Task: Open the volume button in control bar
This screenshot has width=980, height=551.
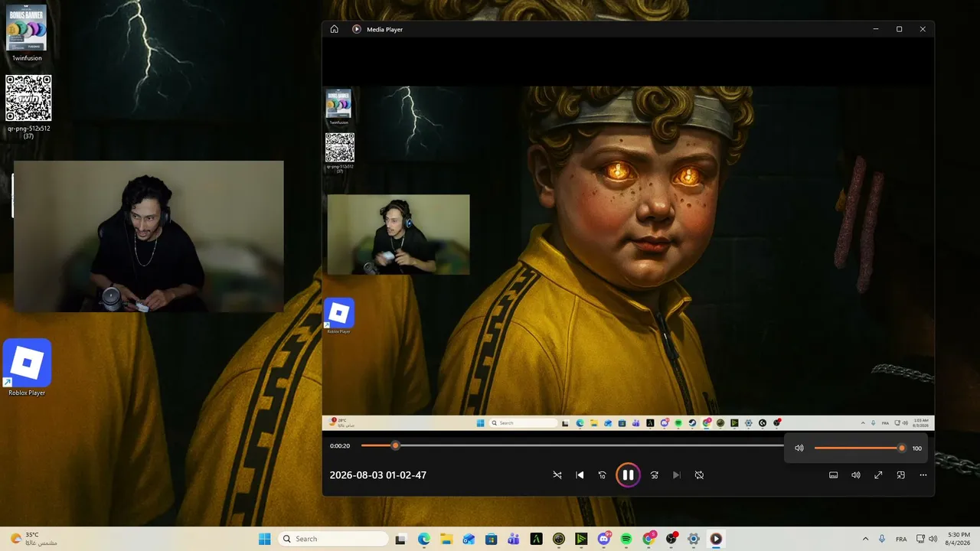Action: tap(856, 475)
